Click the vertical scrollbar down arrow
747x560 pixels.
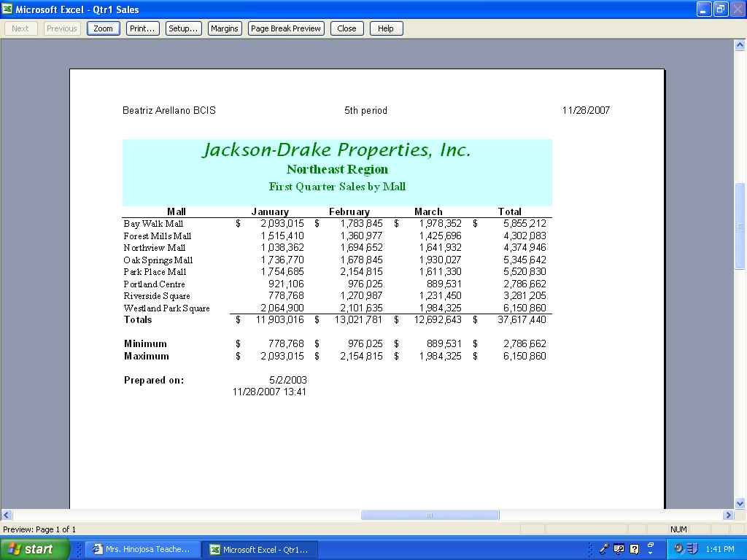(740, 503)
